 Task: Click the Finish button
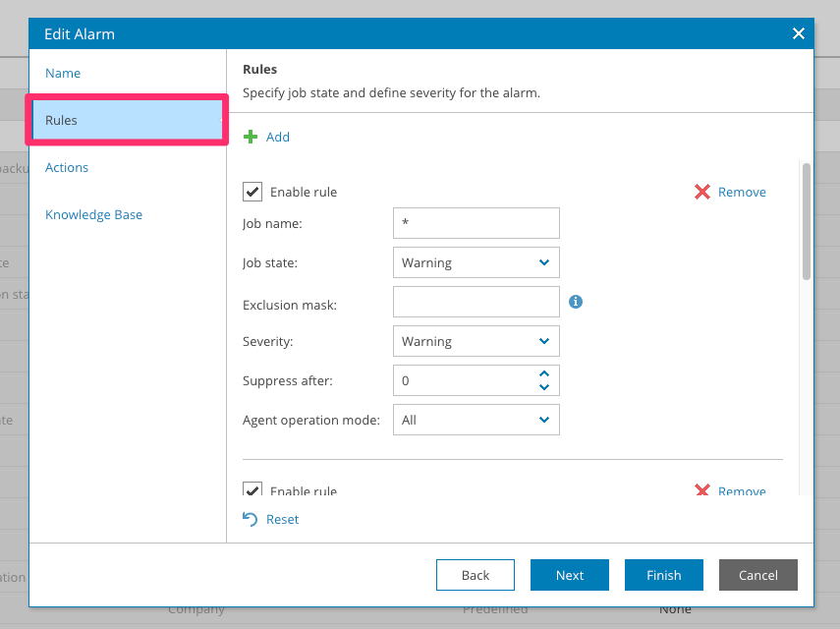coord(663,576)
